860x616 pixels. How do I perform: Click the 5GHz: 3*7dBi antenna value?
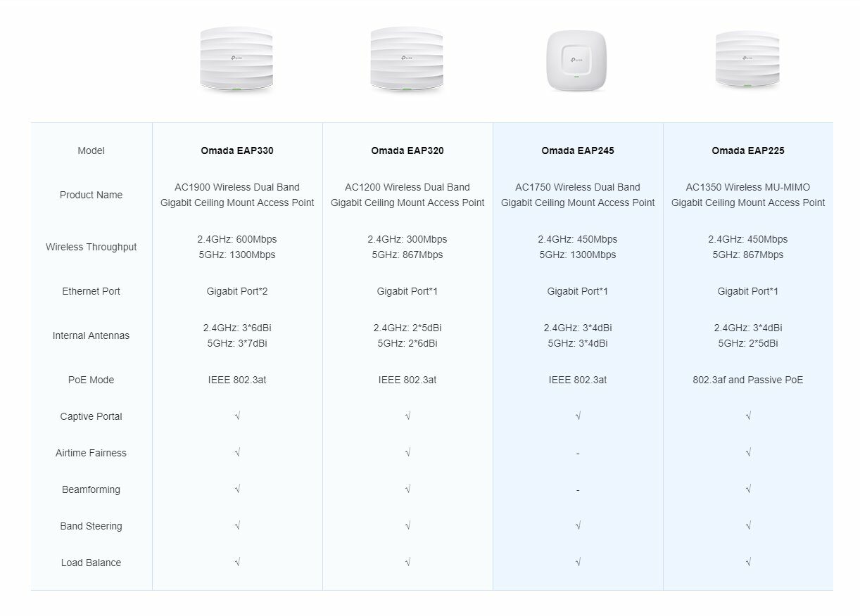tap(237, 343)
